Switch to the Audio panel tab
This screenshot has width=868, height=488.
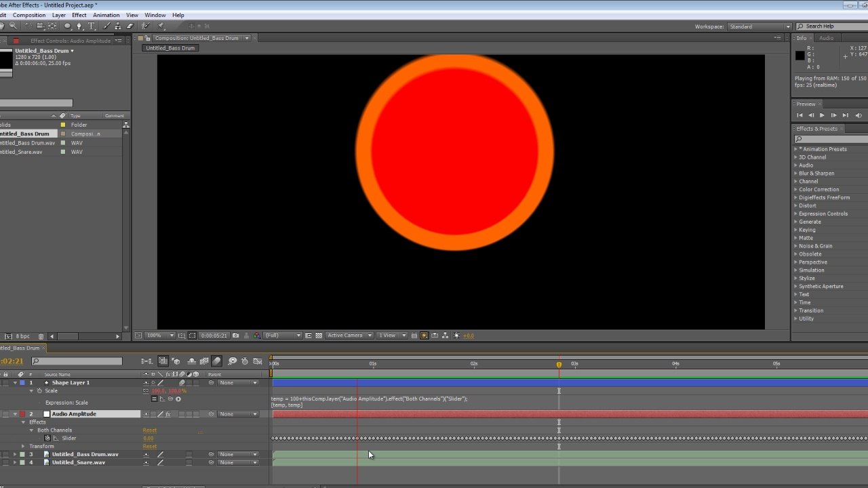[826, 38]
